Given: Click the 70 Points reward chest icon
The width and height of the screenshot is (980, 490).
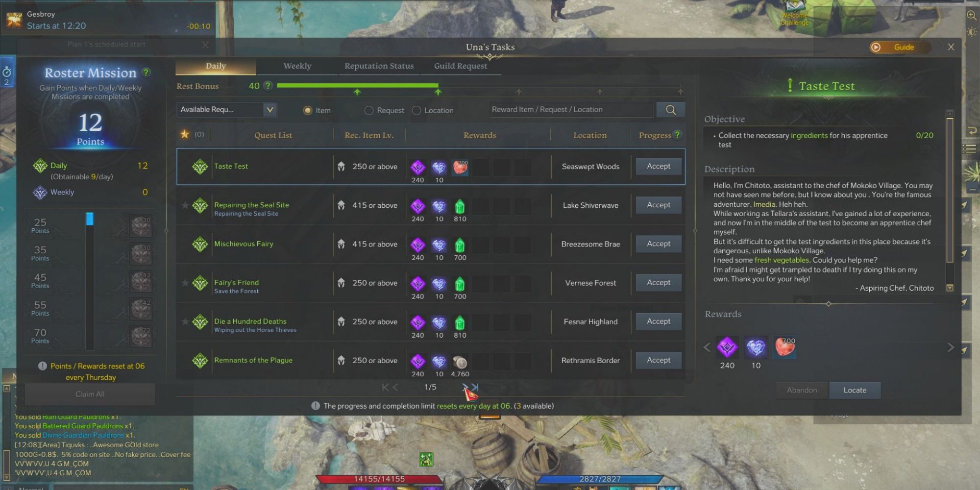Looking at the screenshot, I should click(x=141, y=337).
